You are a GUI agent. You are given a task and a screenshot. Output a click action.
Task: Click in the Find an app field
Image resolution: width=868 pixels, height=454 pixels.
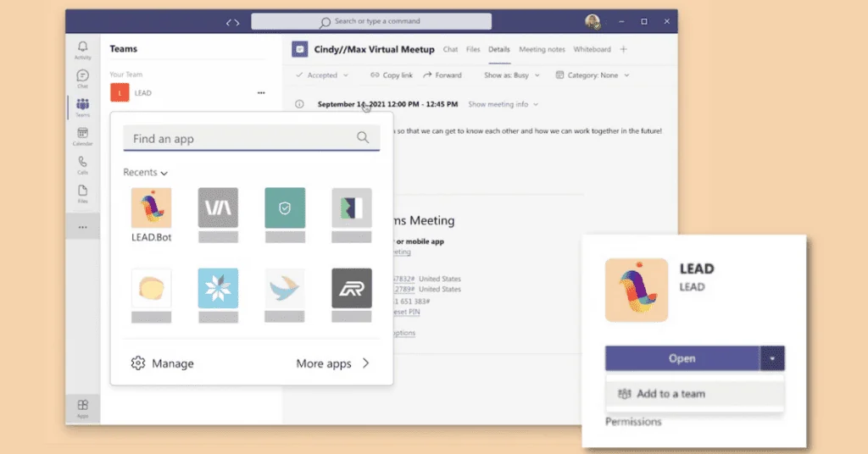pyautogui.click(x=251, y=138)
